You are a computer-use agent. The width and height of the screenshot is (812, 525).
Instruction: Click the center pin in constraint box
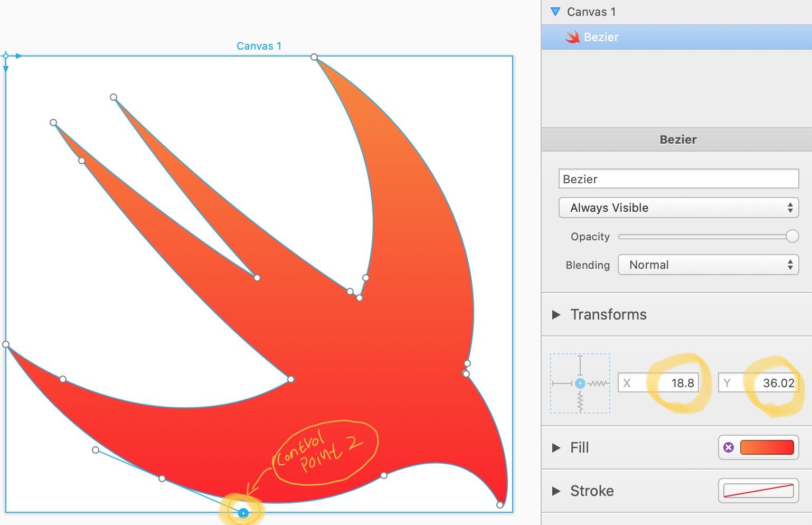(580, 383)
